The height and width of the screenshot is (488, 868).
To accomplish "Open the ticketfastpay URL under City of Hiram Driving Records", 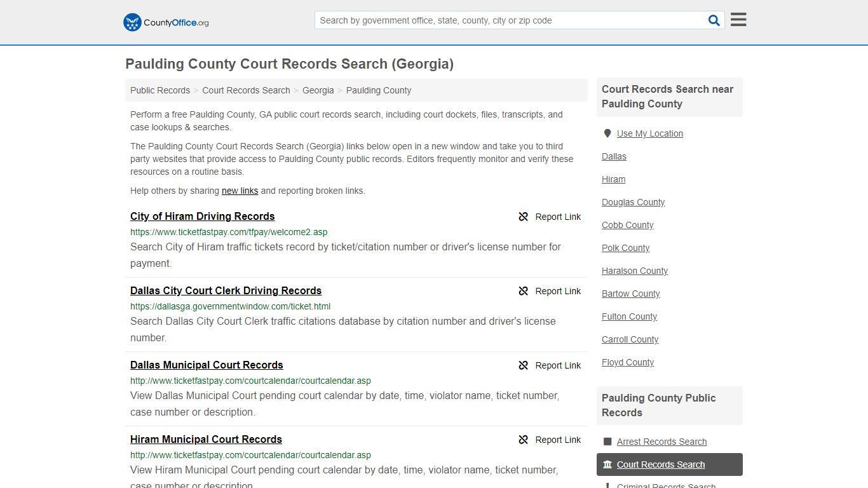I will pyautogui.click(x=229, y=232).
